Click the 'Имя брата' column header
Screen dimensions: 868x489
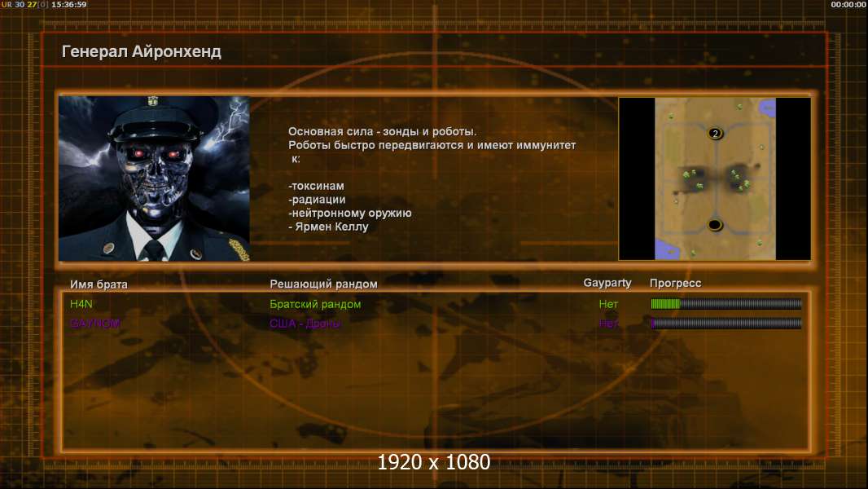coord(99,284)
